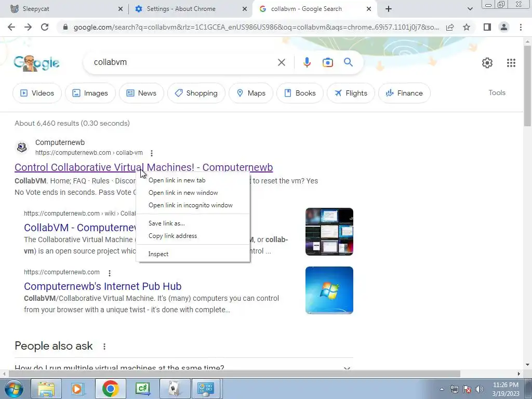The width and height of the screenshot is (532, 399).
Task: Select 'Save link as...' from context menu
Action: click(193, 223)
